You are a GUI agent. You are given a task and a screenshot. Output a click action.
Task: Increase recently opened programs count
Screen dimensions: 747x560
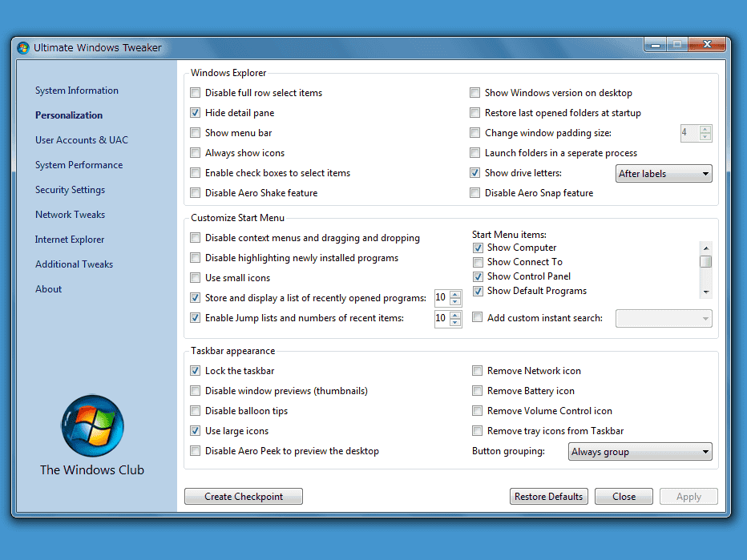[x=455, y=294]
